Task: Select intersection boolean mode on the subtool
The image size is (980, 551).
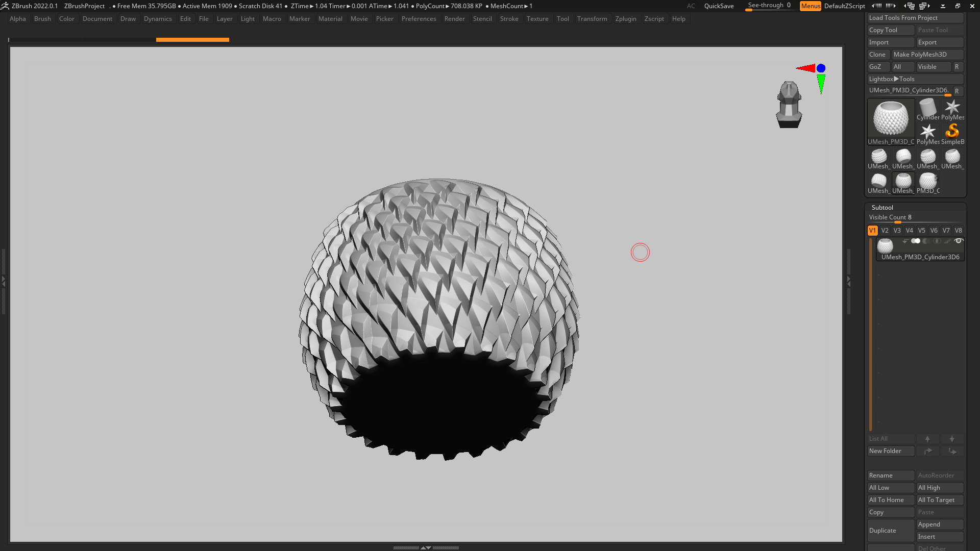Action: pyautogui.click(x=937, y=241)
